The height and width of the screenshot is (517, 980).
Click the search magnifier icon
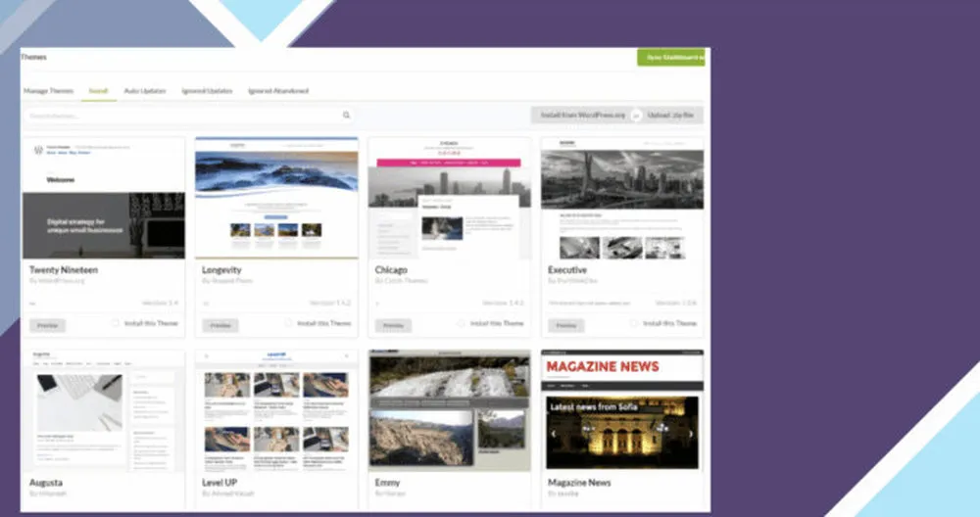[346, 116]
